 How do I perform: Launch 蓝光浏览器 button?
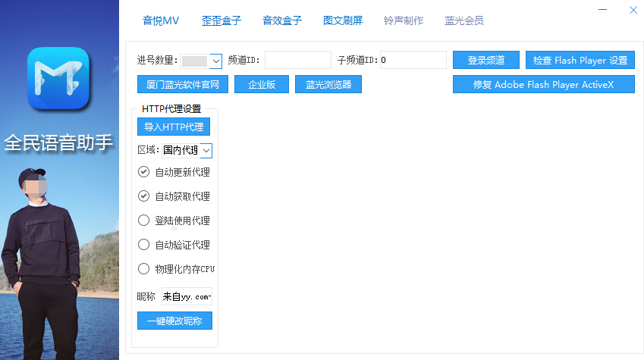328,84
